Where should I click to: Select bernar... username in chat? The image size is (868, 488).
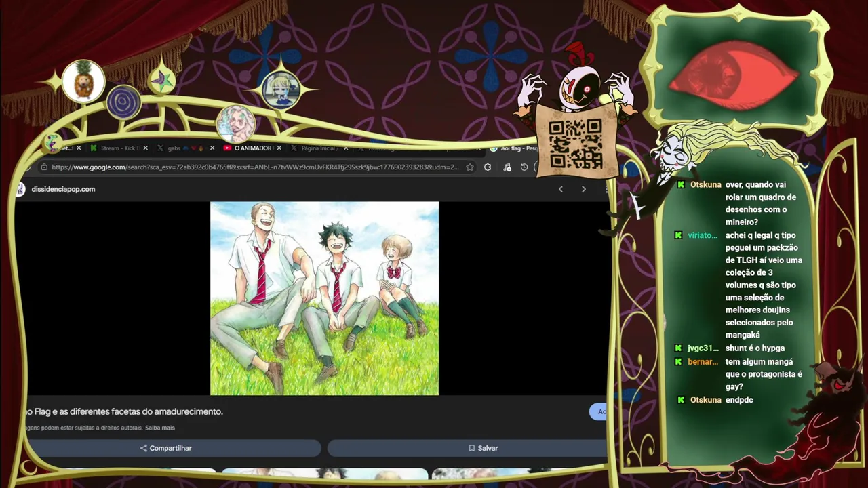703,362
